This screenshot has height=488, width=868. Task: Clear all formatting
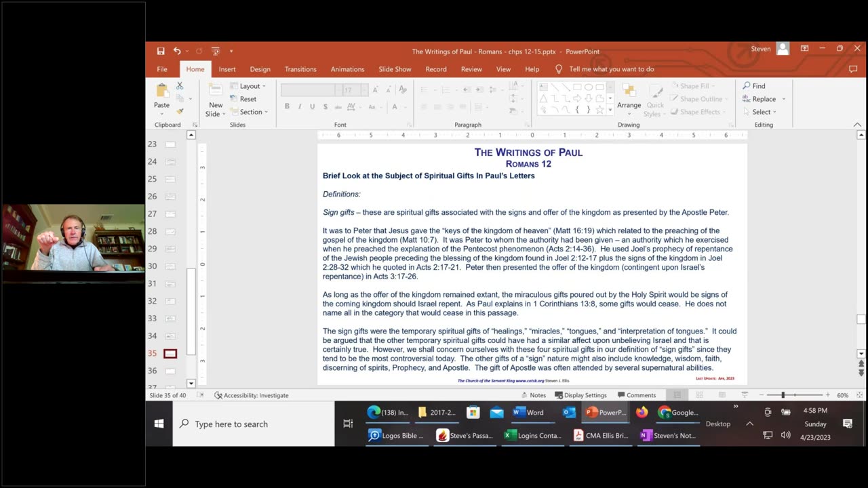click(403, 89)
